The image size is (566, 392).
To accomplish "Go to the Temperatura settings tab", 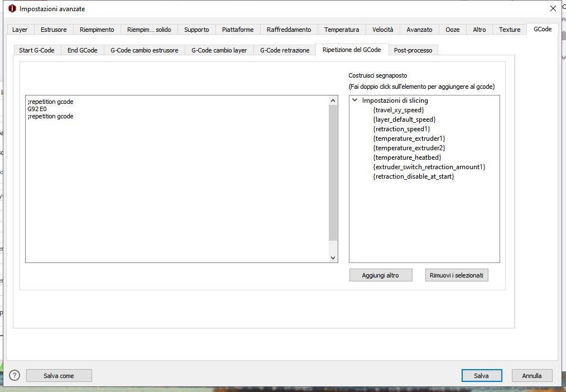I will [x=341, y=30].
